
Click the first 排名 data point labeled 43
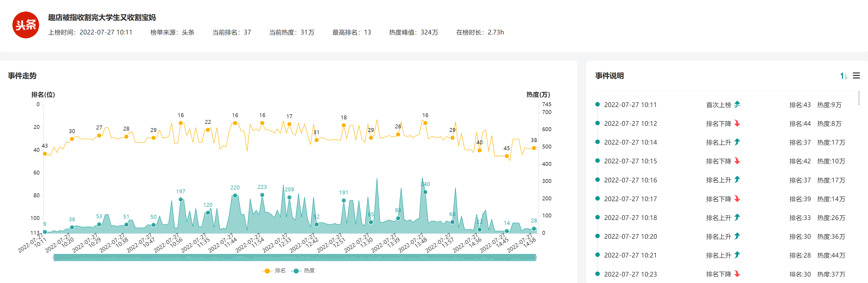[45, 154]
